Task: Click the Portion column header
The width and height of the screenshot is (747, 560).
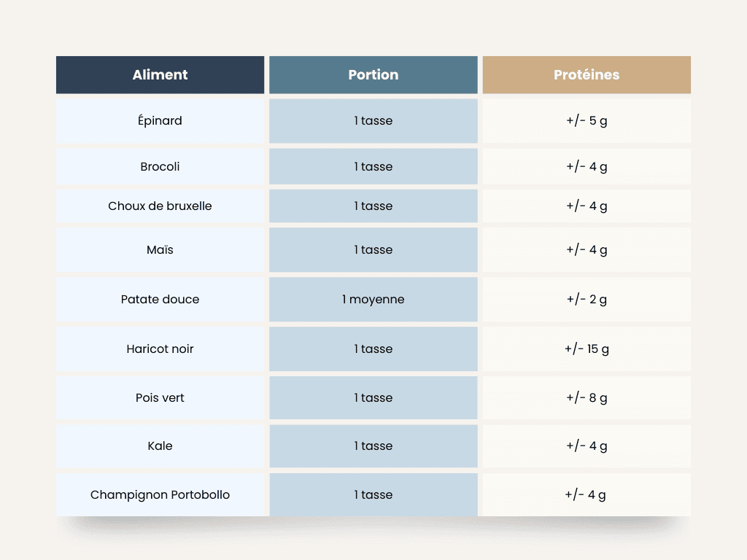Action: (x=373, y=75)
